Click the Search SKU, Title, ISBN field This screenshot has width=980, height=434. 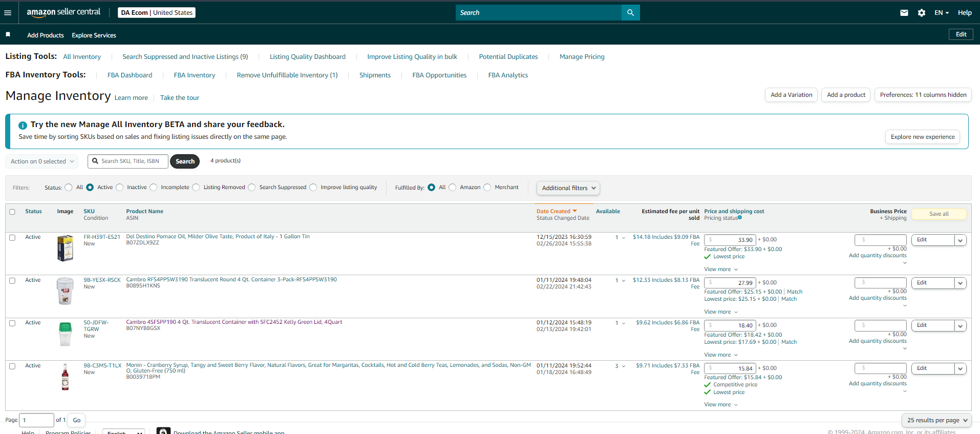128,161
